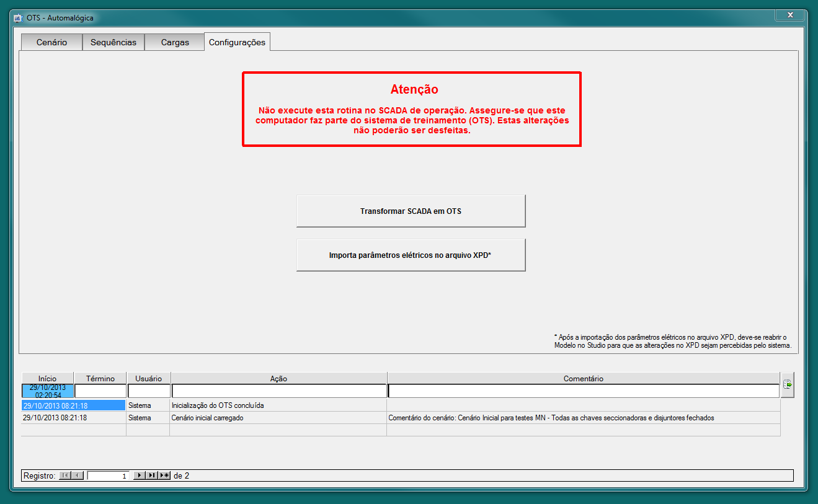Click the empty Usuário filter field
Screen dimensions: 818x504
click(149, 391)
